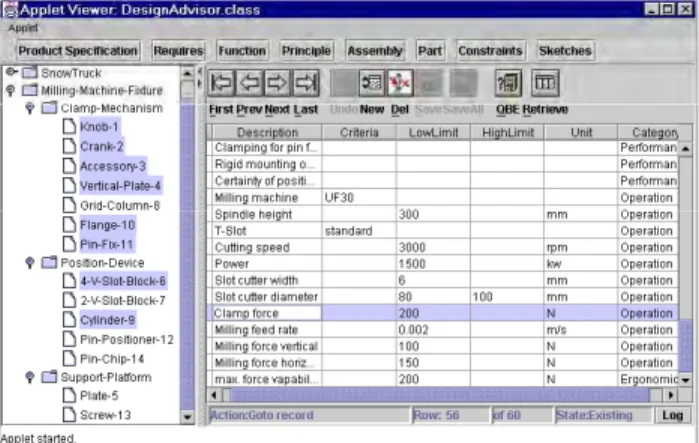
Task: Select the Clamp force description cell
Action: (x=267, y=313)
